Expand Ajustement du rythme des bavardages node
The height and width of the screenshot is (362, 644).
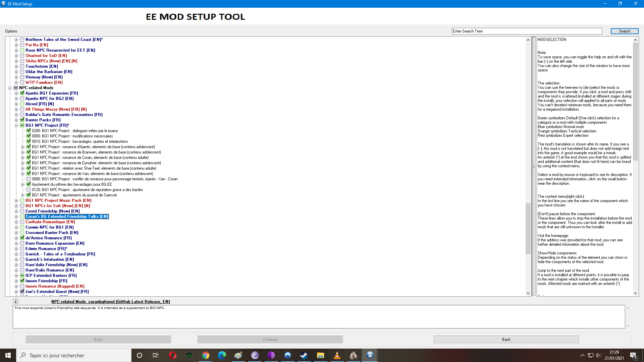point(22,184)
